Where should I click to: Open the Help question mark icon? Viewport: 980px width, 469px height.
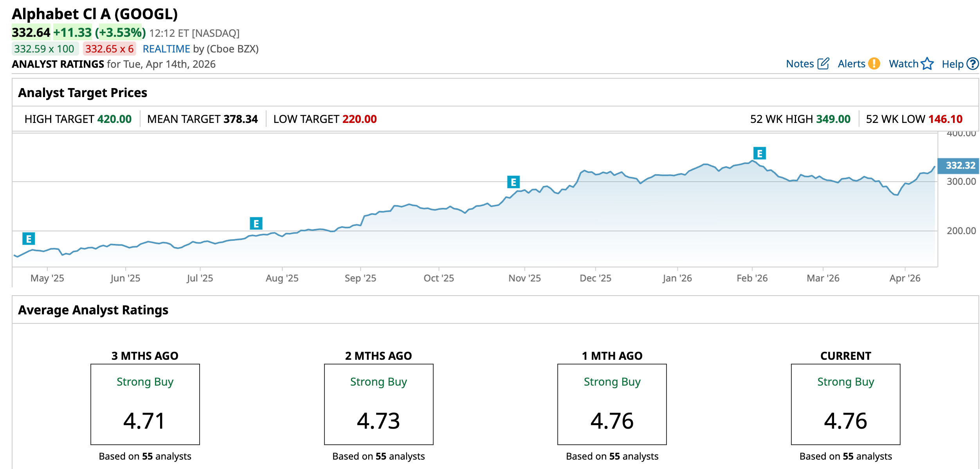point(972,64)
